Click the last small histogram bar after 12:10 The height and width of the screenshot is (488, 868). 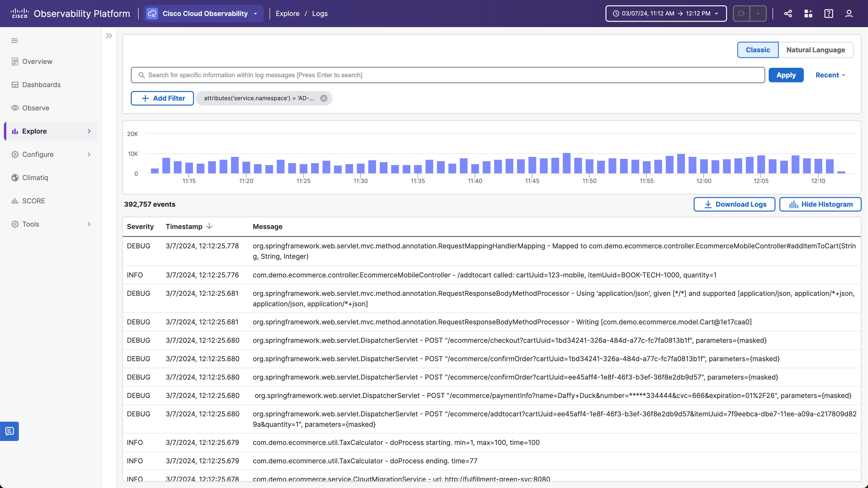point(841,172)
